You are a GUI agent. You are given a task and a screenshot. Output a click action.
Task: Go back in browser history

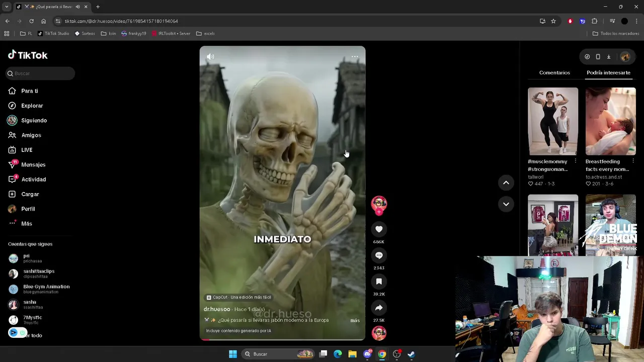pos(7,21)
